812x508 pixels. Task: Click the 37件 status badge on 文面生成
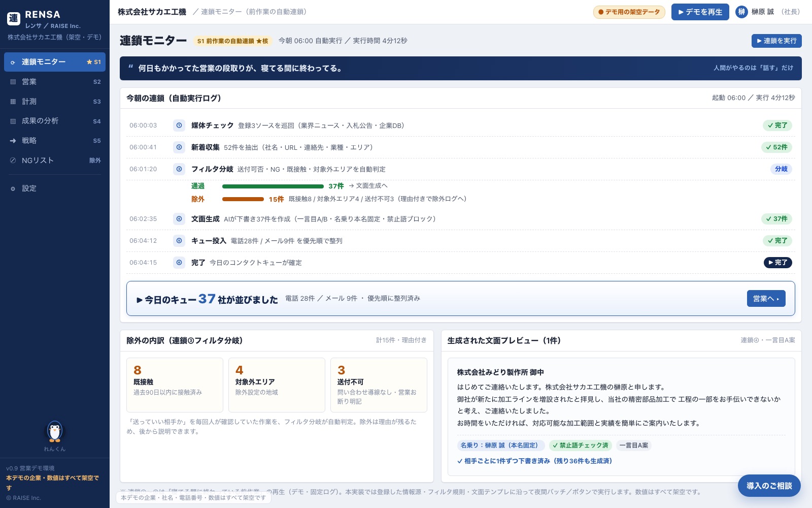click(x=776, y=219)
